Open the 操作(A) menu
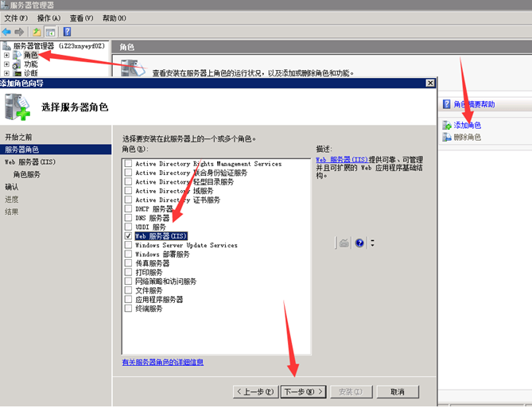Viewport: 532px width, 408px height. tap(49, 17)
